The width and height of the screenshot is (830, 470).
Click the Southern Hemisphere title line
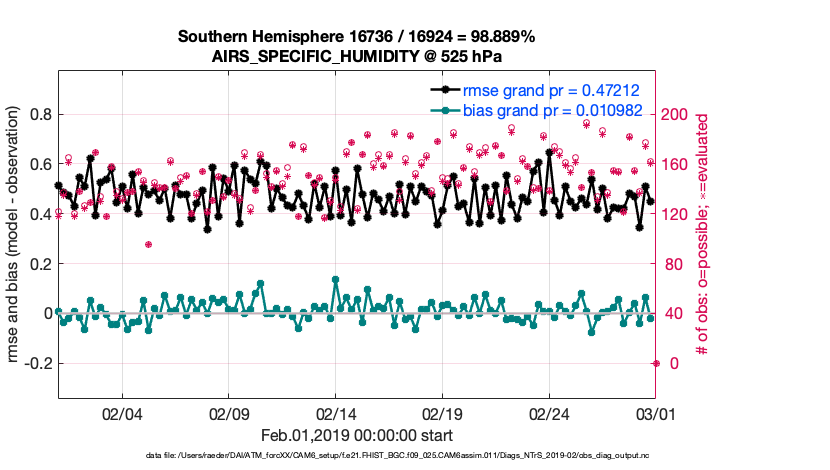coord(356,37)
